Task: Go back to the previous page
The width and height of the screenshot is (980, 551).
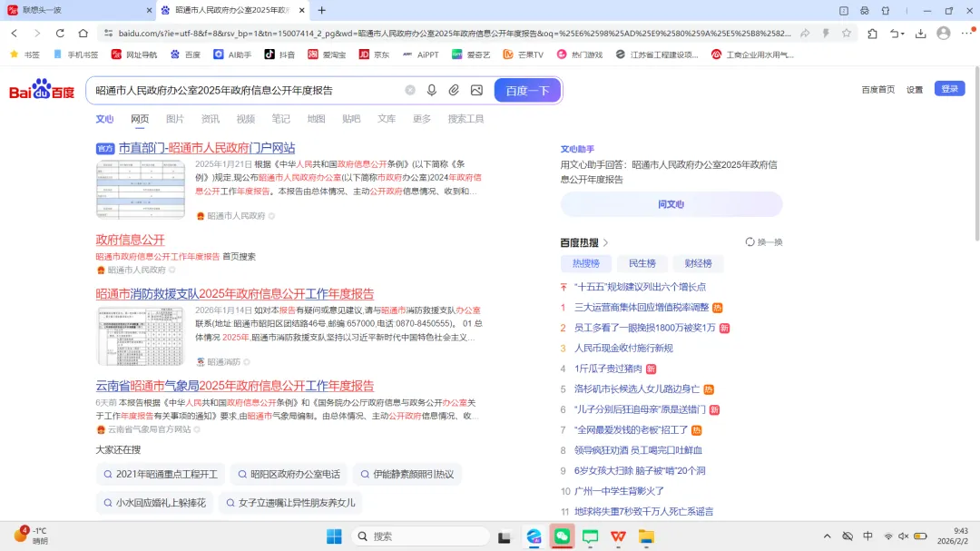Action: 15,34
